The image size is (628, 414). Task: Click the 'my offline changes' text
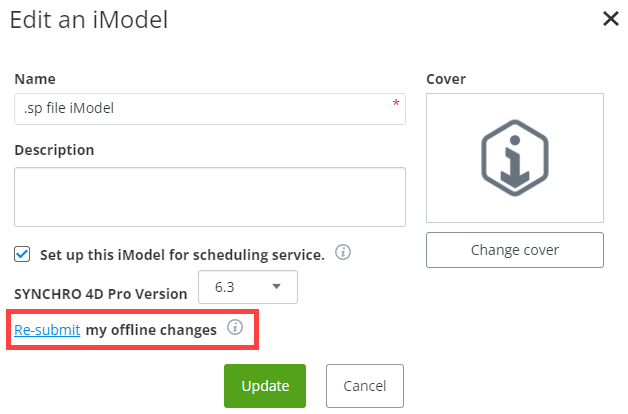(x=151, y=330)
